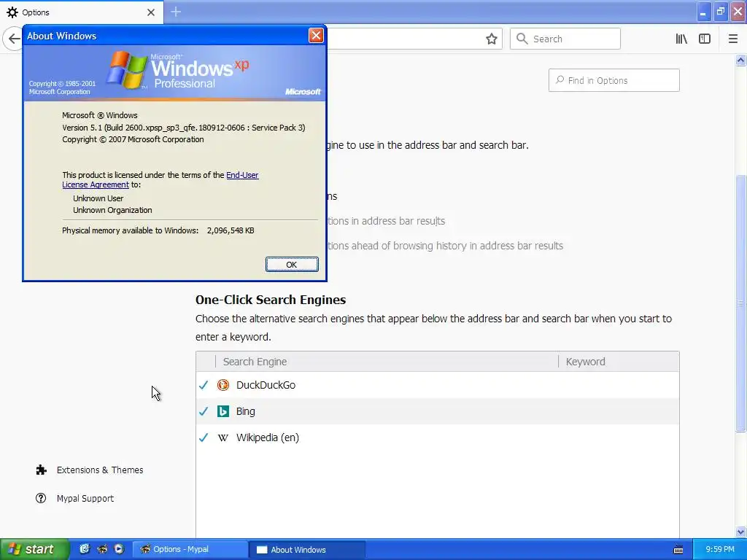Click the back arrow navigation button

click(x=13, y=39)
